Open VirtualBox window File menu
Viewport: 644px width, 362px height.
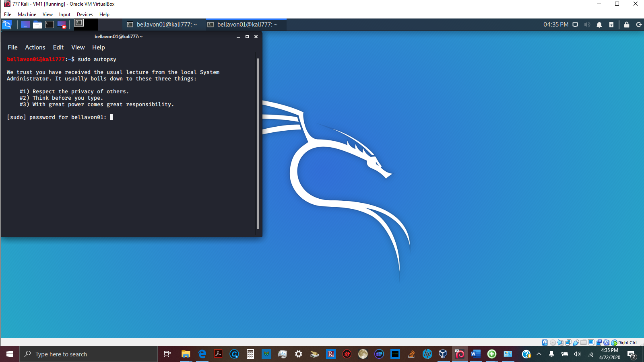click(x=8, y=14)
